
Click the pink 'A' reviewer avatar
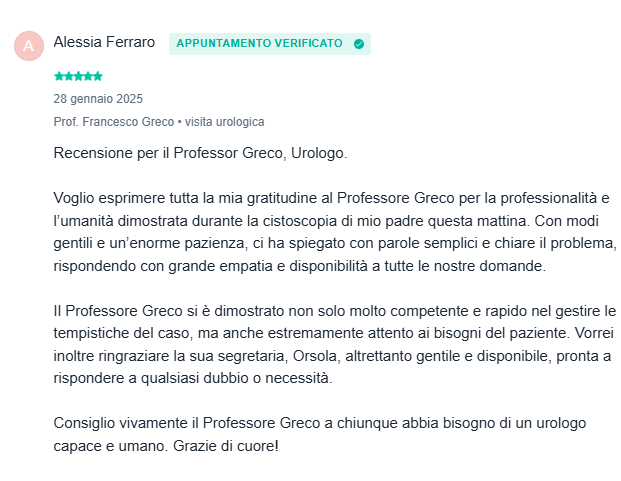(x=29, y=46)
